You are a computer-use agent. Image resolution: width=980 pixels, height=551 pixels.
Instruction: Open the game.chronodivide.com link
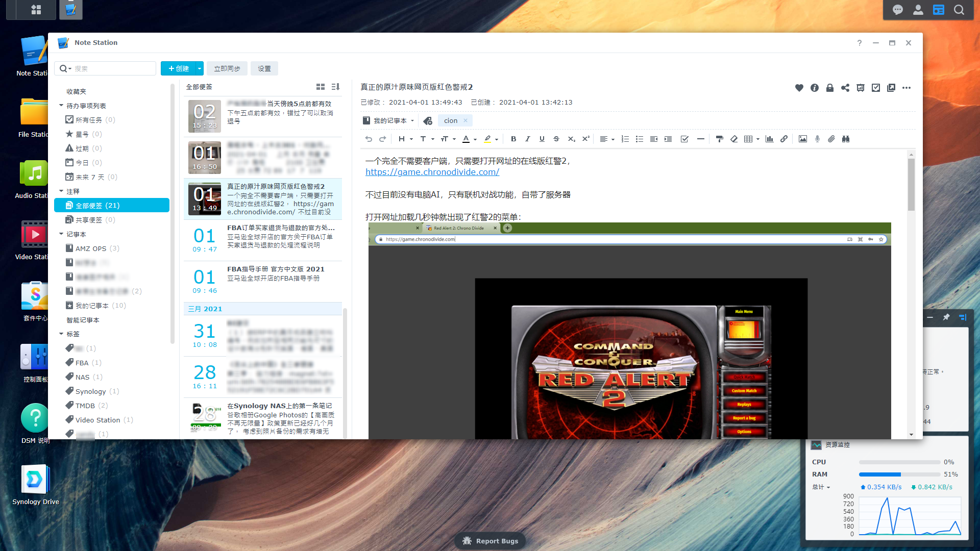pos(432,172)
